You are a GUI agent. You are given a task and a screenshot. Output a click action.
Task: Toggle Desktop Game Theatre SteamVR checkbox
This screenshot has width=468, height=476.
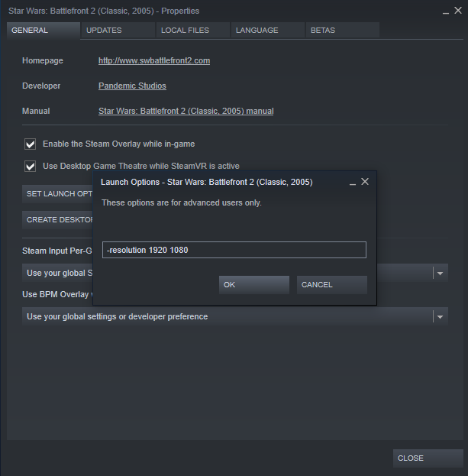pyautogui.click(x=30, y=166)
